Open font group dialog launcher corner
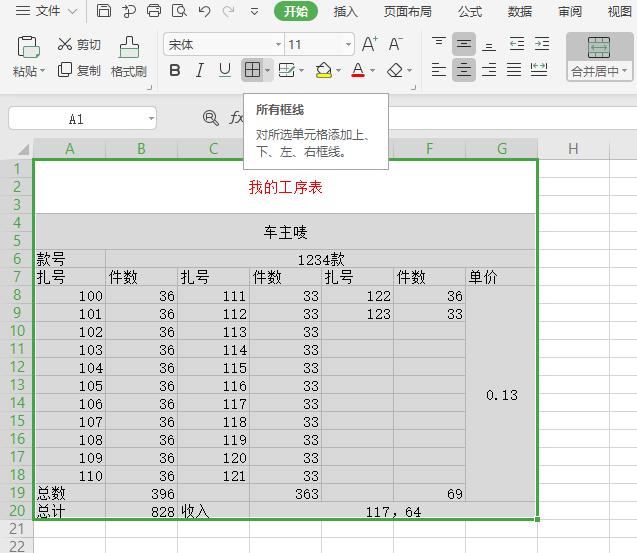This screenshot has width=637, height=553. pos(413,87)
